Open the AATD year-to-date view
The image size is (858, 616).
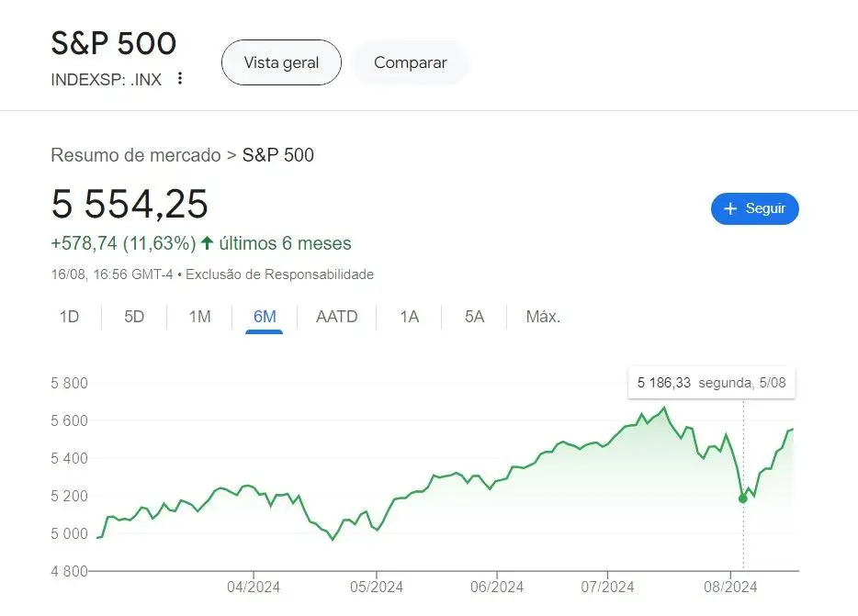pos(336,316)
